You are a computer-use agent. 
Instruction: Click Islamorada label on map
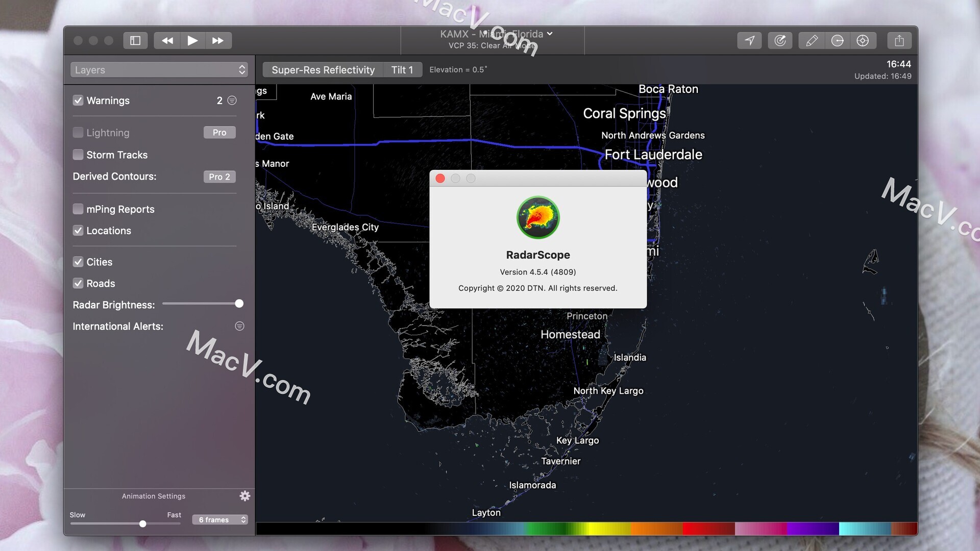[x=532, y=485]
